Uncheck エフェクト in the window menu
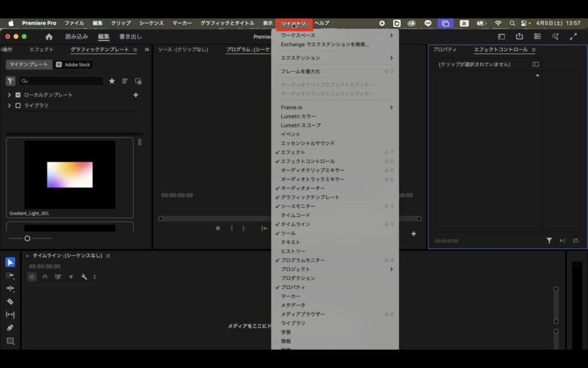 [335, 152]
